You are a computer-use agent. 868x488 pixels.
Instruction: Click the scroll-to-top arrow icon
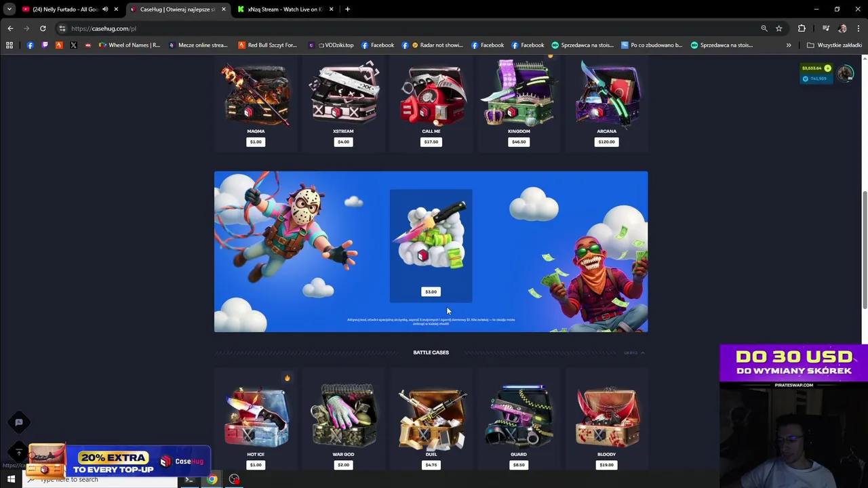(x=19, y=451)
